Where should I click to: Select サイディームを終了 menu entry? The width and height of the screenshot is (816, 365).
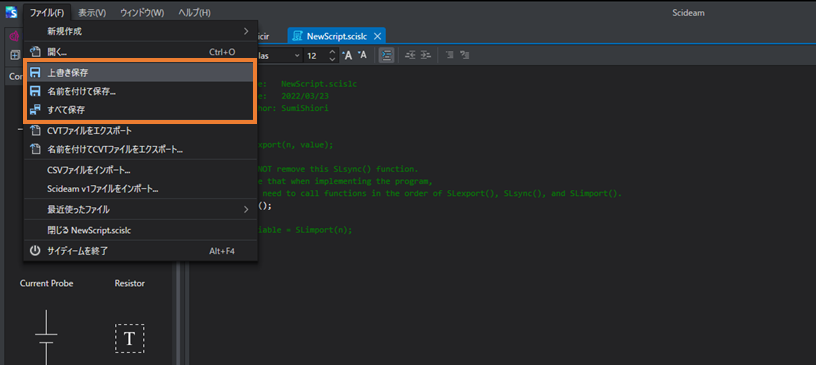[141, 251]
